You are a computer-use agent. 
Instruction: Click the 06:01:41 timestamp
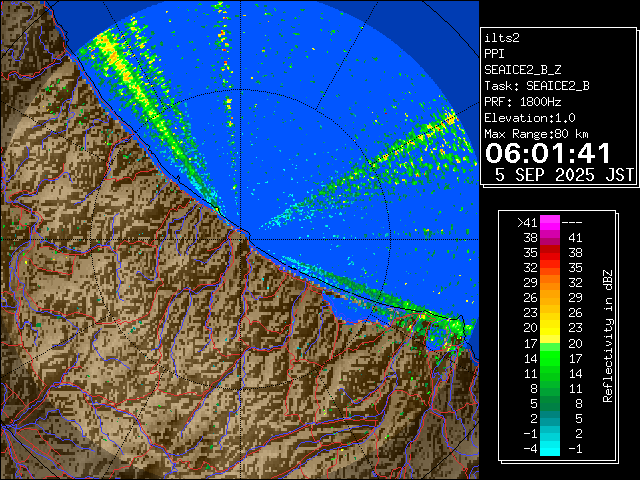(x=548, y=153)
